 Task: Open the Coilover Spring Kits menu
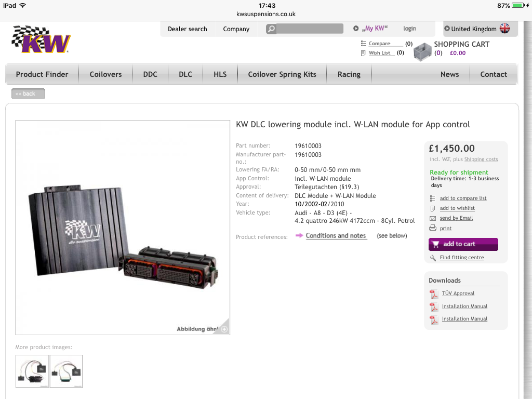(282, 74)
